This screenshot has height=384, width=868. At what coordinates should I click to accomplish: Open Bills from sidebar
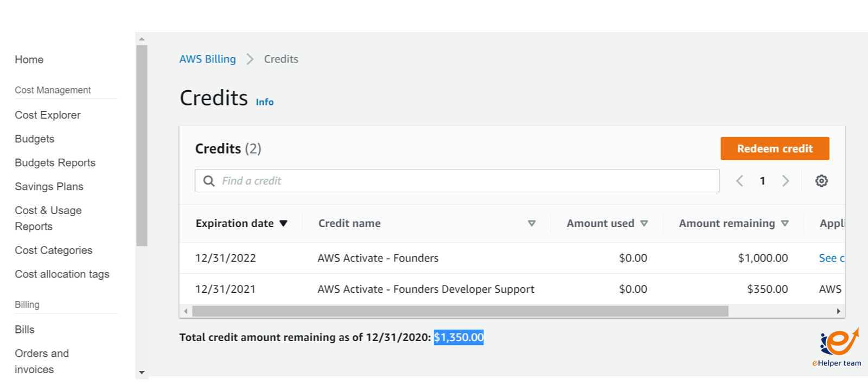coord(24,330)
